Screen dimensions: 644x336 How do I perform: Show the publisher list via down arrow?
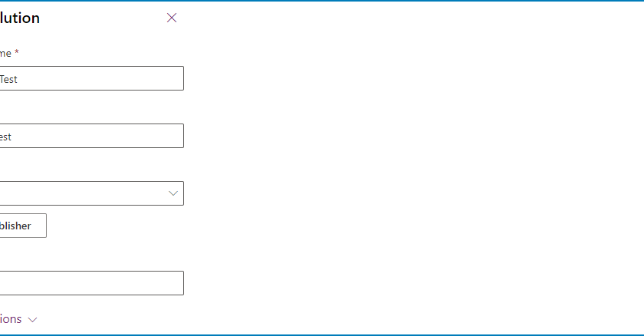(x=173, y=193)
